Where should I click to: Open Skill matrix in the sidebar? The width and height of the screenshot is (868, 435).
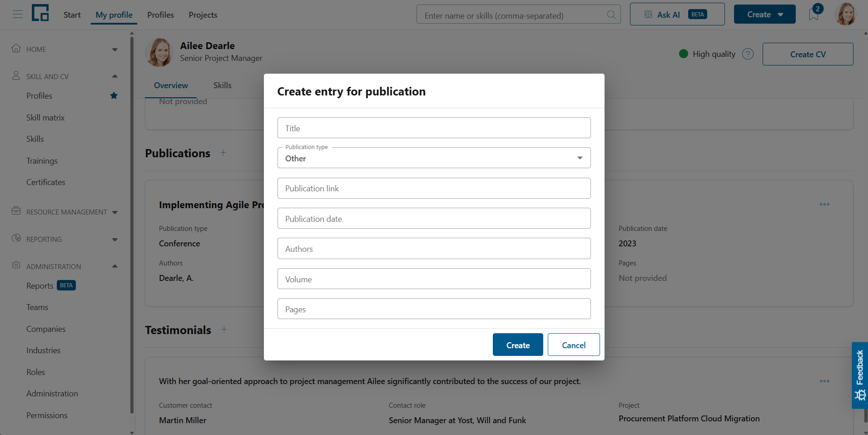[45, 118]
